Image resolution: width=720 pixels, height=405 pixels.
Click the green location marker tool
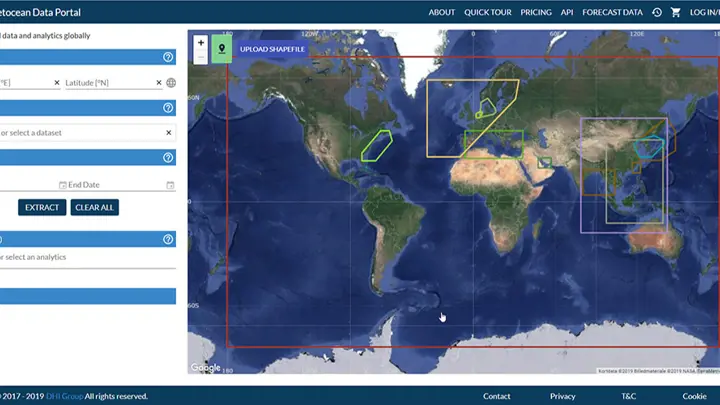(221, 48)
